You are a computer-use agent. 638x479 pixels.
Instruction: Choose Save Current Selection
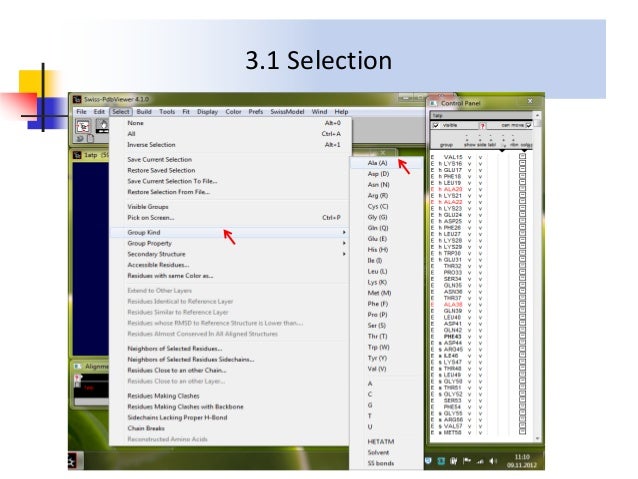click(x=230, y=160)
